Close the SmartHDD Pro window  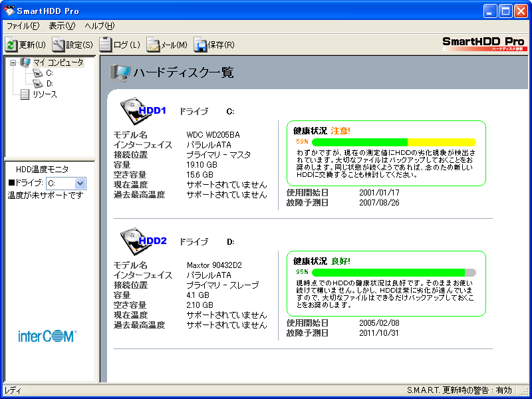click(x=521, y=11)
